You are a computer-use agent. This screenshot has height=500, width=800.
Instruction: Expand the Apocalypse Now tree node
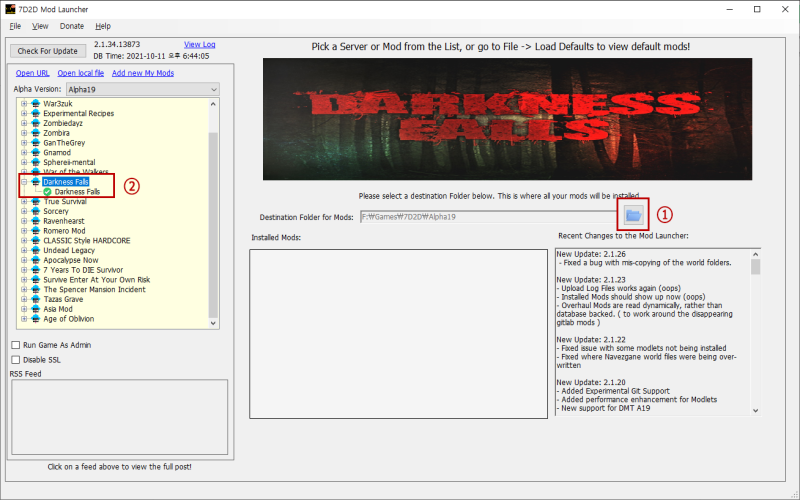coord(24,260)
